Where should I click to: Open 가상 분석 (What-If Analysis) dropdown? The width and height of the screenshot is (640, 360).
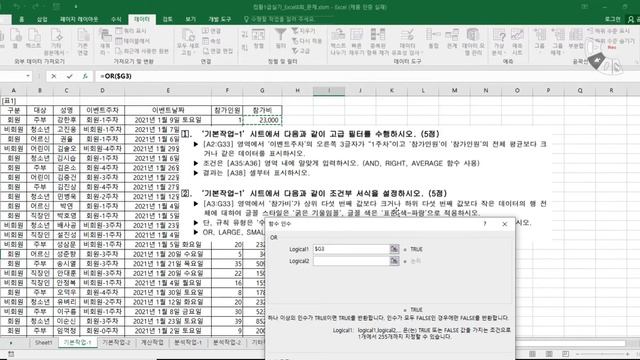click(x=499, y=42)
